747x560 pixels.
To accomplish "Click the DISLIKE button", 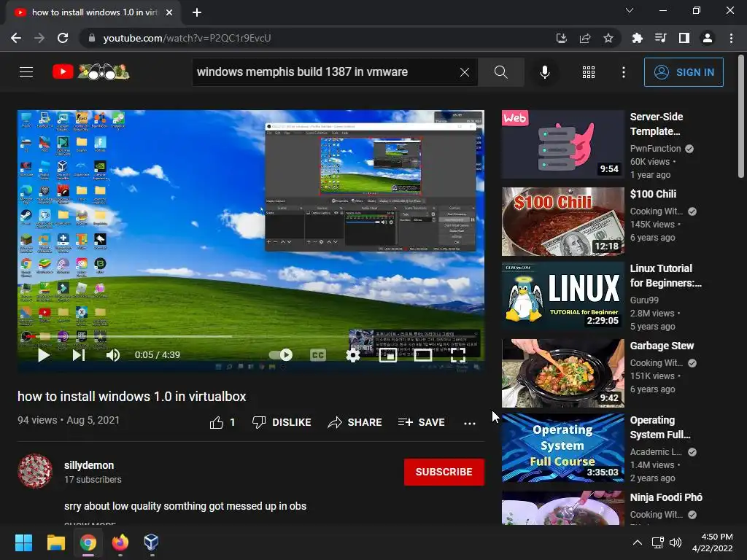I will [x=282, y=422].
